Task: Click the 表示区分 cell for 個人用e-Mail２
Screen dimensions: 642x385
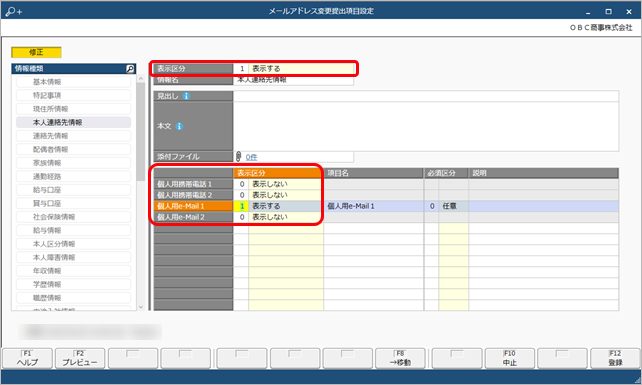Action: (x=278, y=217)
